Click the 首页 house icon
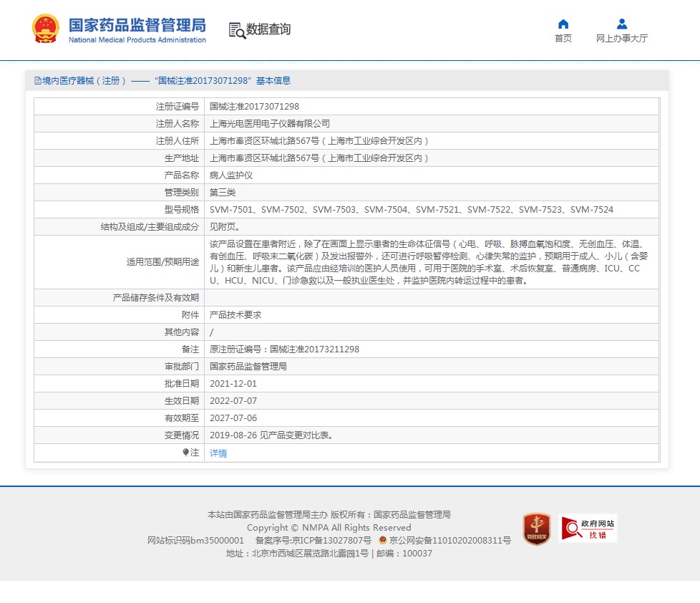 tap(563, 24)
